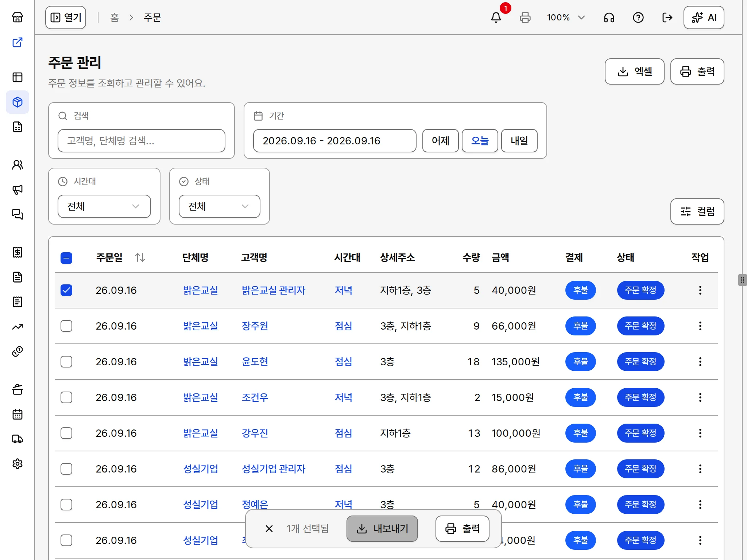
Task: Open actions menu for 장주원 row
Action: 700,326
